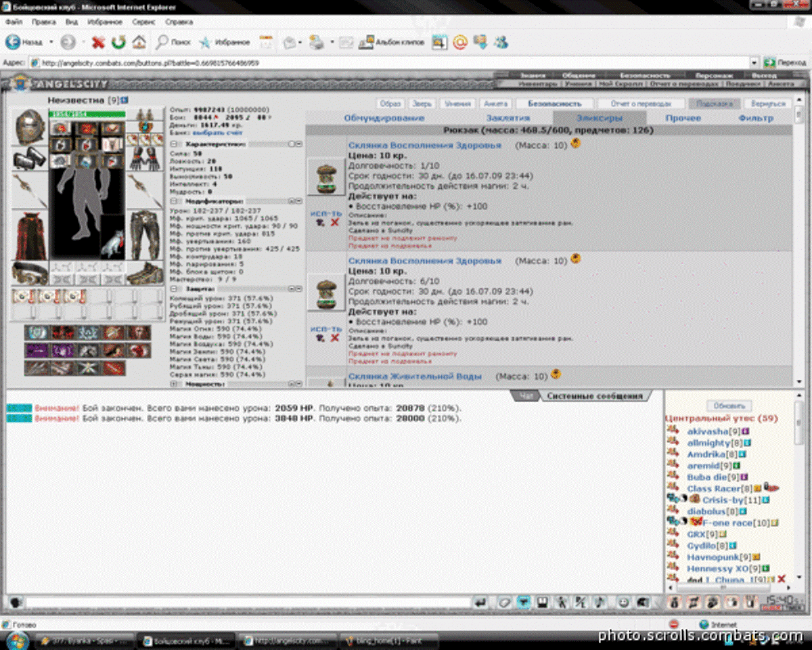Click the Отчет о переводах button
The image size is (812, 650).
coord(640,104)
